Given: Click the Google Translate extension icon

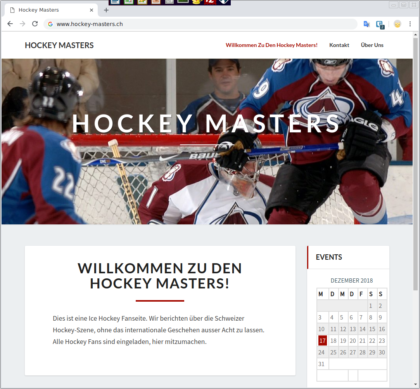Looking at the screenshot, I should [x=366, y=24].
